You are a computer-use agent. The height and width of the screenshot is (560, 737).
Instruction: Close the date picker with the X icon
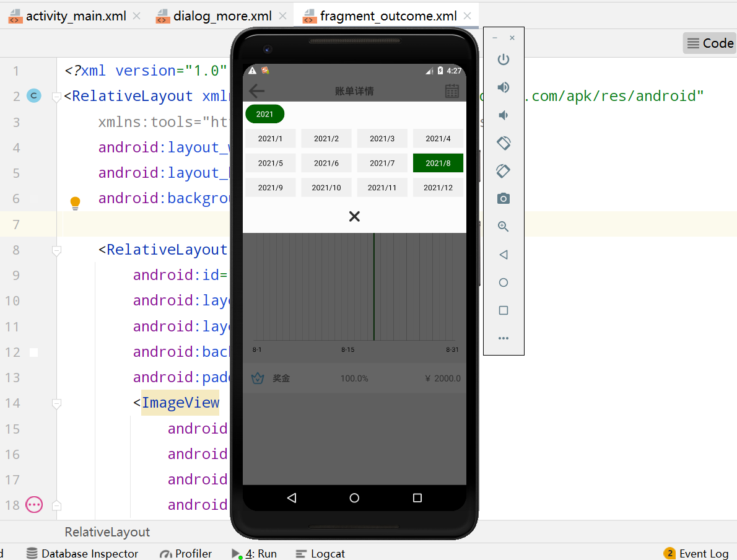[354, 216]
